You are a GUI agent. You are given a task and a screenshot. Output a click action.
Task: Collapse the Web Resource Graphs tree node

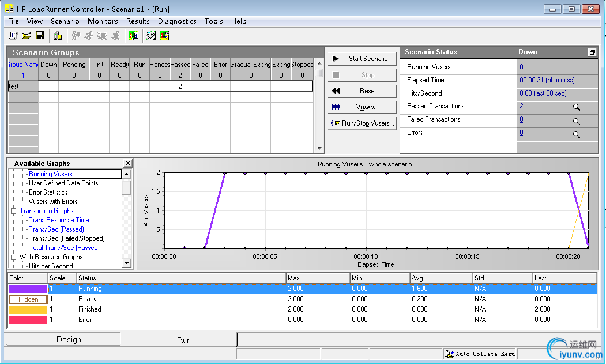pos(13,257)
